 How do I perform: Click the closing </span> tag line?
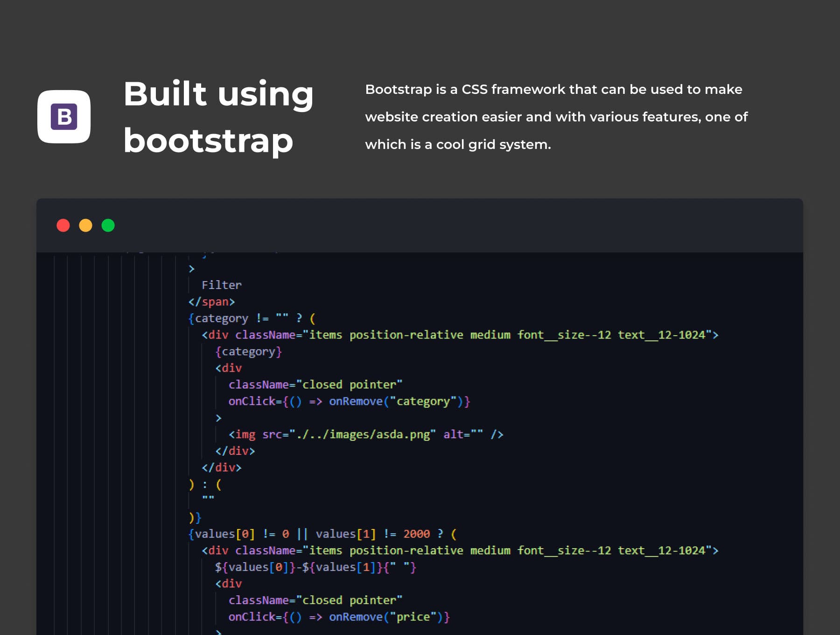[x=211, y=302]
